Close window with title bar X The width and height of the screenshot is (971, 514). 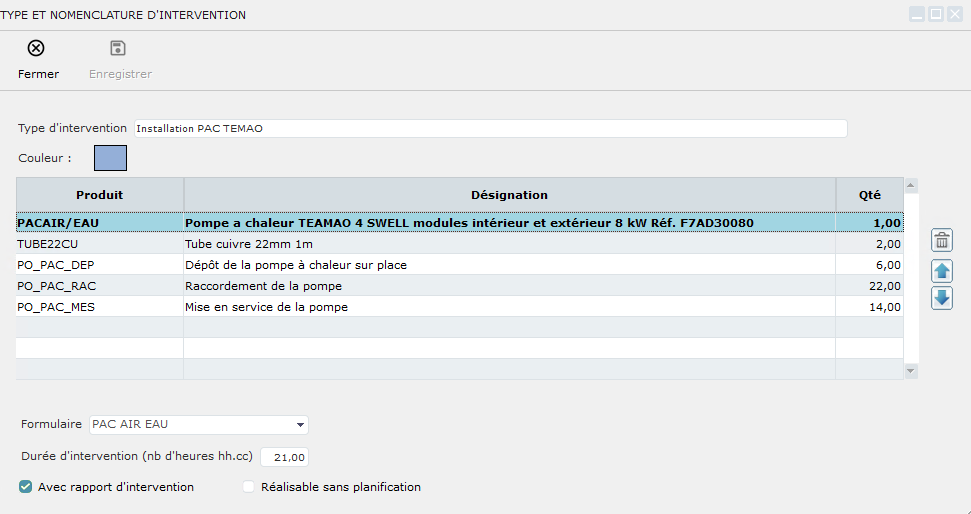tap(954, 14)
